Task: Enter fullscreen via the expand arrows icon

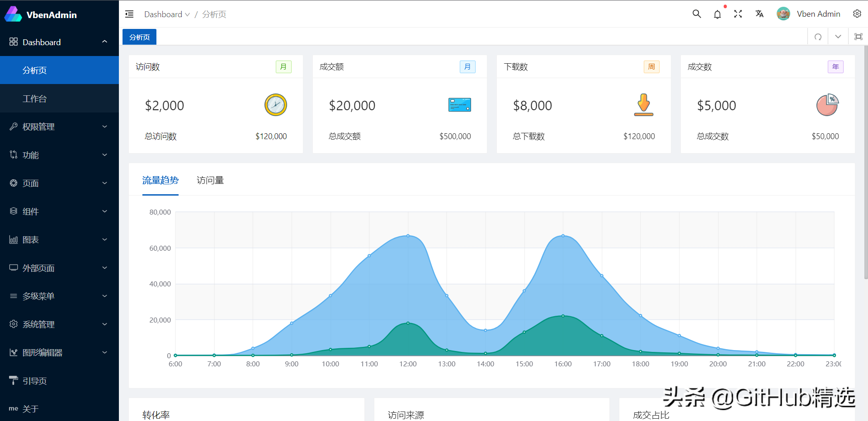Action: pyautogui.click(x=738, y=14)
